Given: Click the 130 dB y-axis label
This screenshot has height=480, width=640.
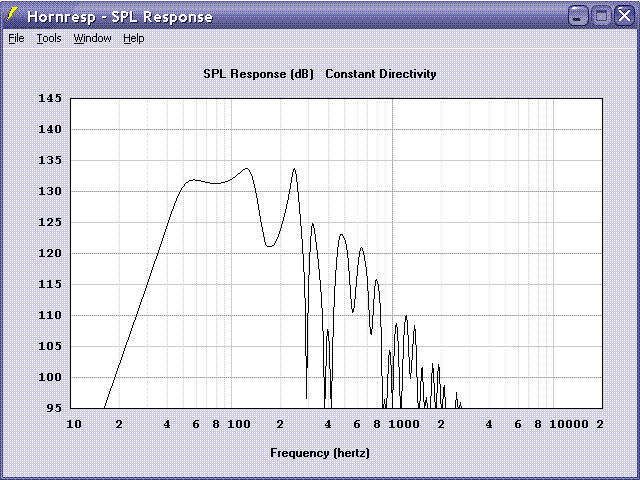Looking at the screenshot, I should pyautogui.click(x=50, y=191).
